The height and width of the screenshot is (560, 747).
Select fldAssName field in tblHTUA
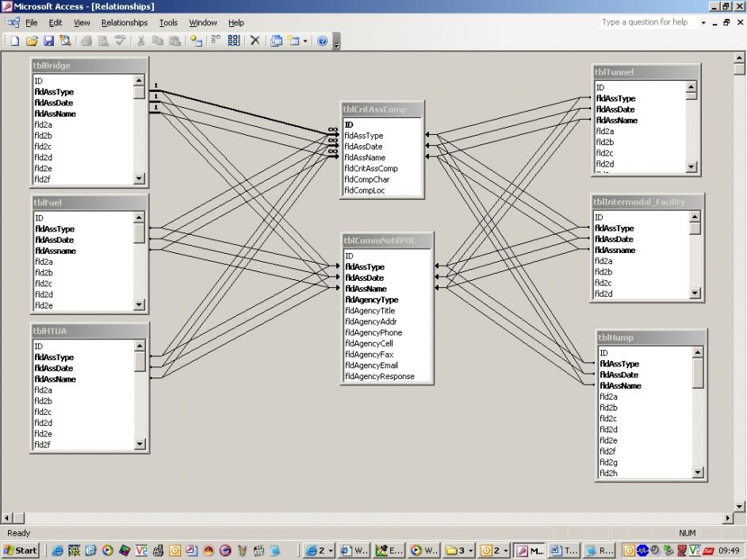tap(56, 379)
